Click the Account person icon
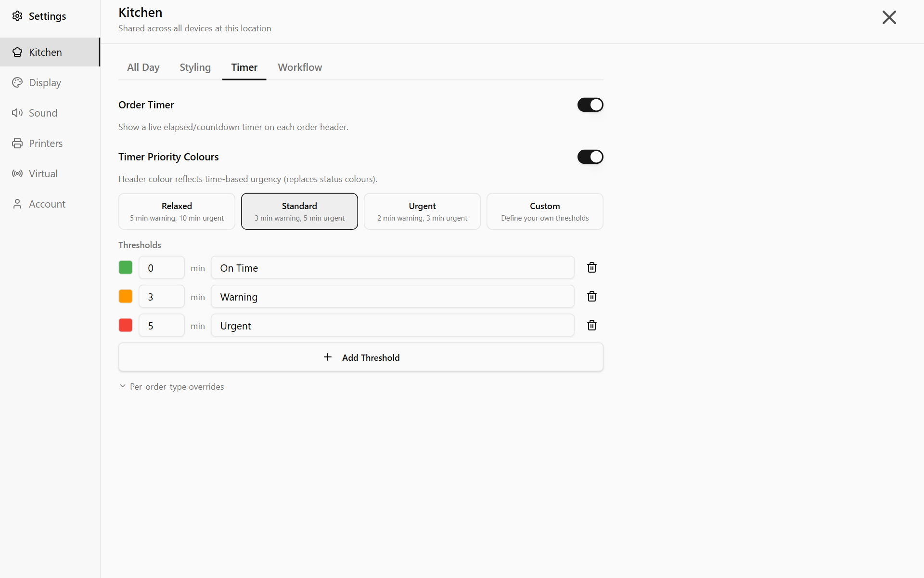924x578 pixels. point(17,204)
